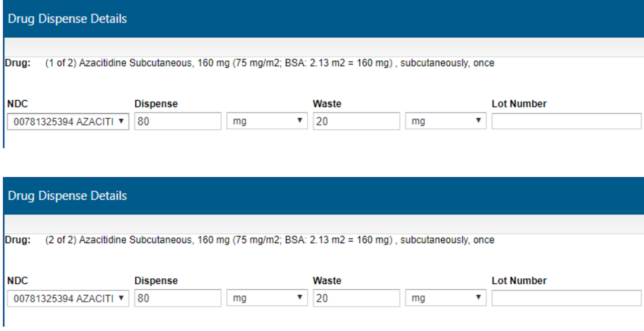Focus the Waste amount field in second panel
This screenshot has height=331, width=644.
tap(356, 298)
